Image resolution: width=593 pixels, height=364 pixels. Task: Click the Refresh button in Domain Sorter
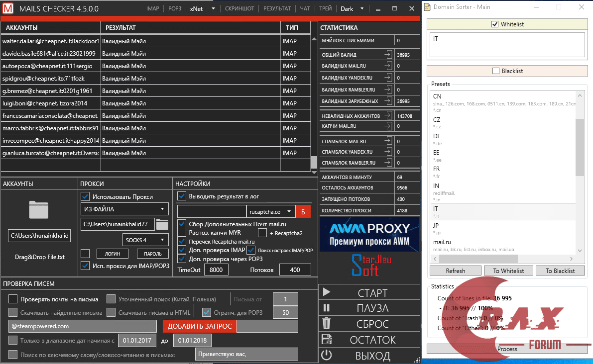coord(455,271)
